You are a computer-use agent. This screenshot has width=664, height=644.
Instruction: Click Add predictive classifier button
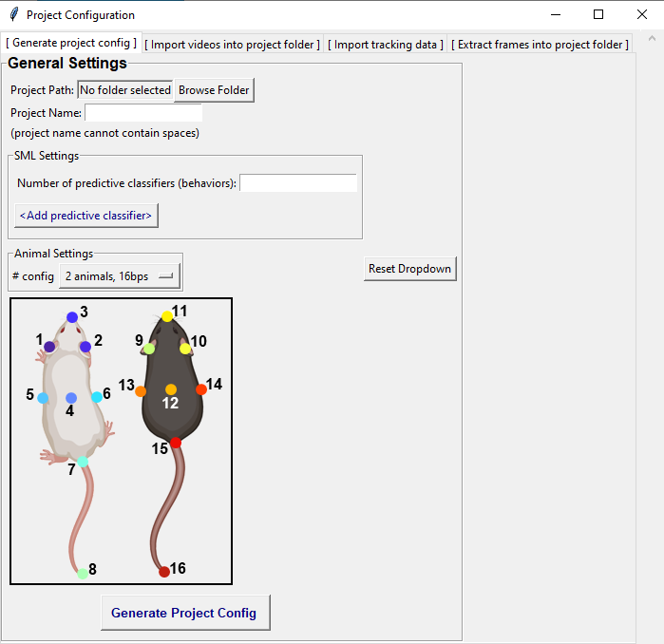click(x=85, y=216)
